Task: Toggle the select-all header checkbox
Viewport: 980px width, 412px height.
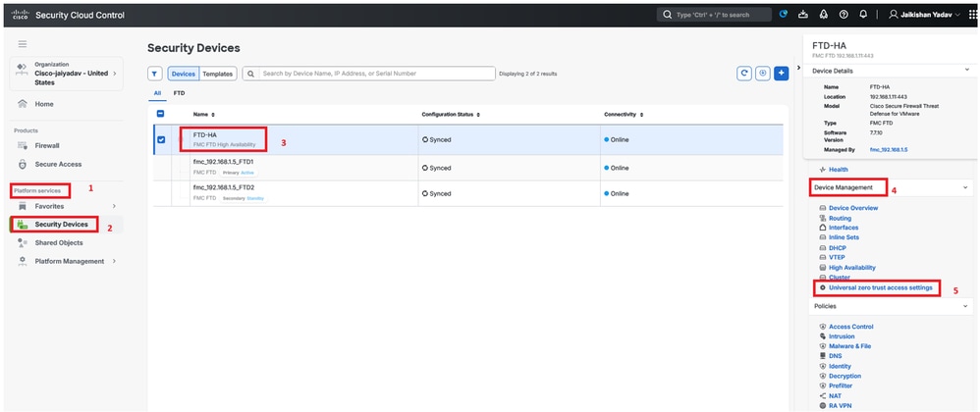Action: (x=161, y=115)
